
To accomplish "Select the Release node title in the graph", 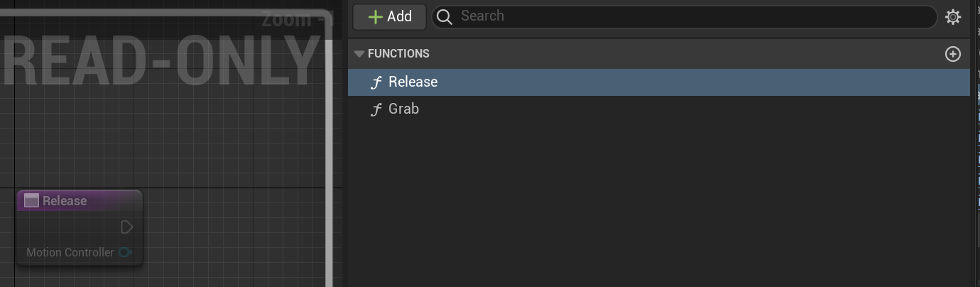I will (x=65, y=201).
